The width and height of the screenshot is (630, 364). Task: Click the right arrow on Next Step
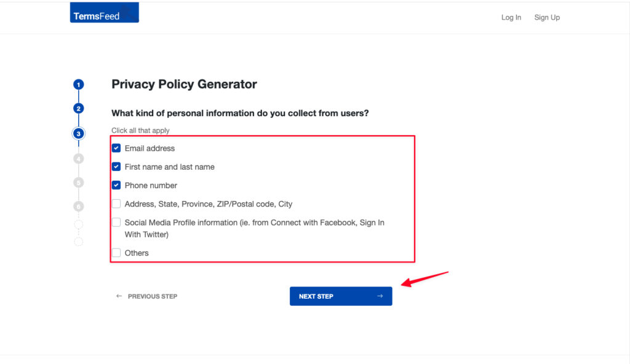pyautogui.click(x=380, y=296)
